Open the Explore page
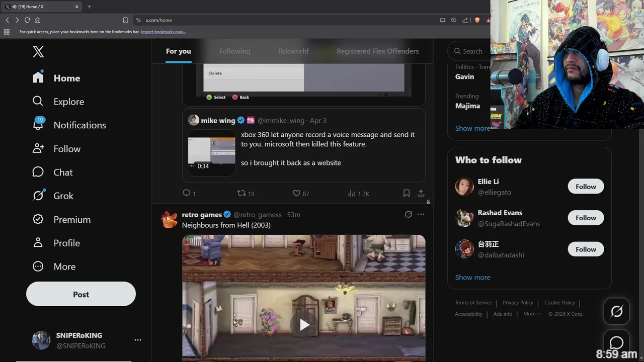 [58, 102]
